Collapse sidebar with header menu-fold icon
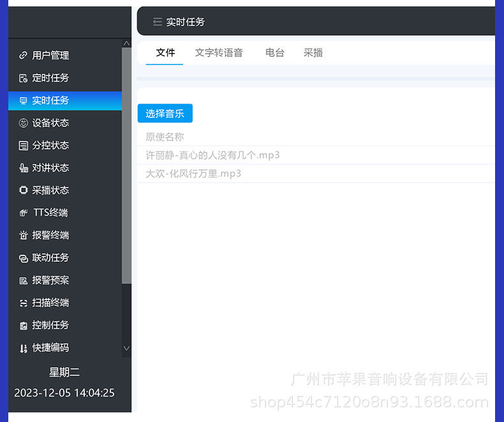 coord(157,22)
